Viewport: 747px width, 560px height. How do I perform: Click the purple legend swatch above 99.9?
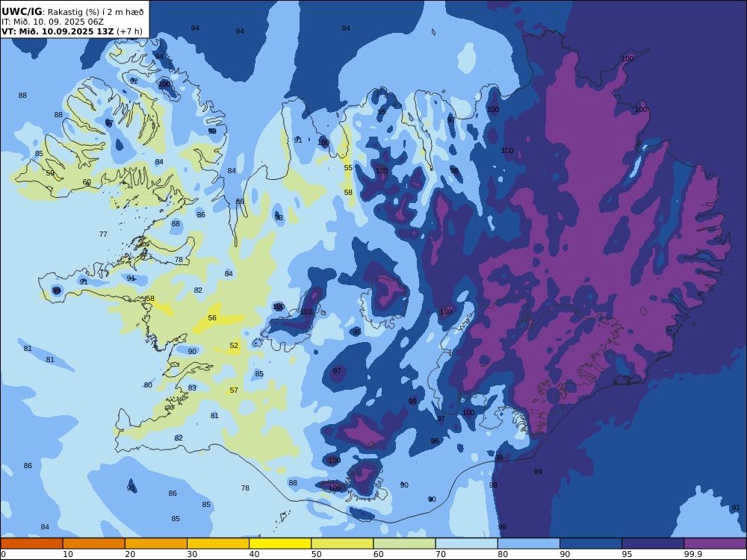715,544
